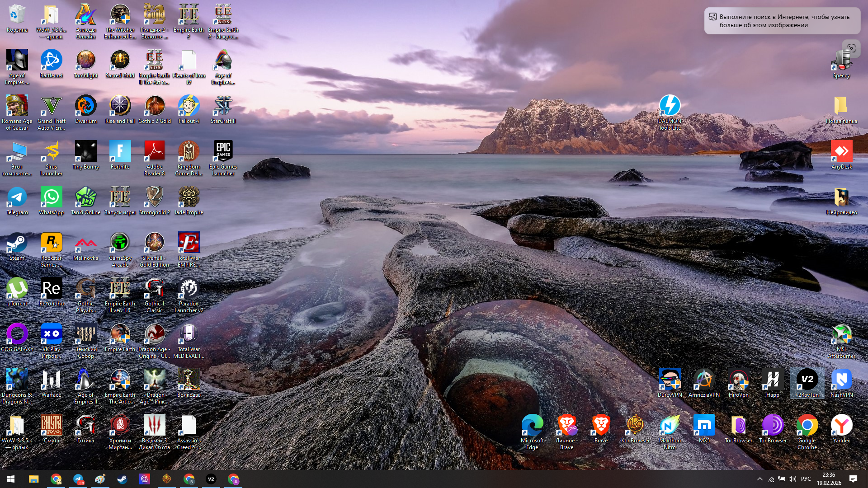Expand the hidden system tray icons
Image resolution: width=868 pixels, height=488 pixels.
click(x=759, y=479)
